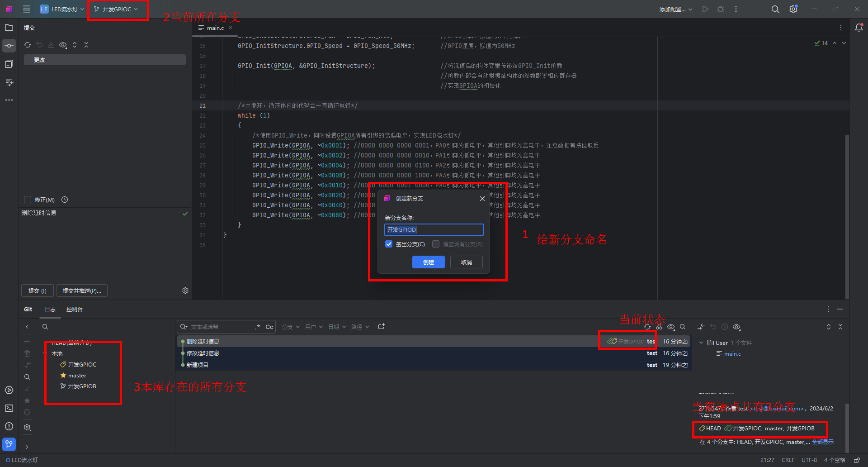The image size is (868, 467).
Task: Uncheck the 签出分支 checkbox
Action: click(x=389, y=244)
